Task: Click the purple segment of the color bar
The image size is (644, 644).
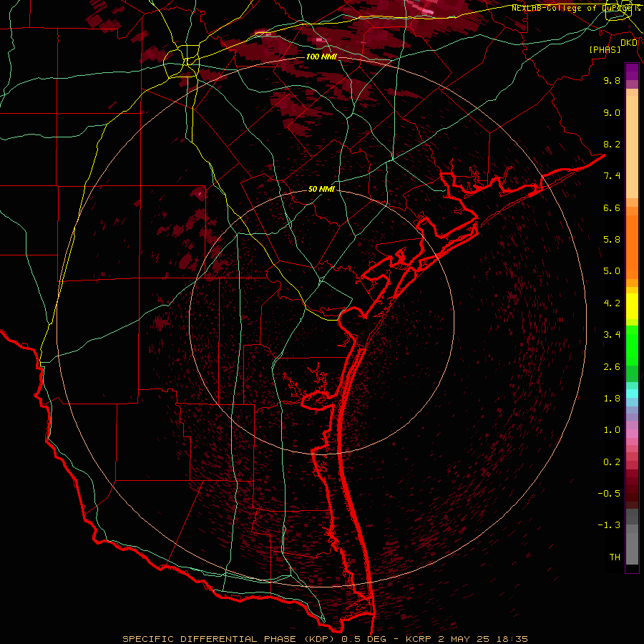Action: point(632,72)
